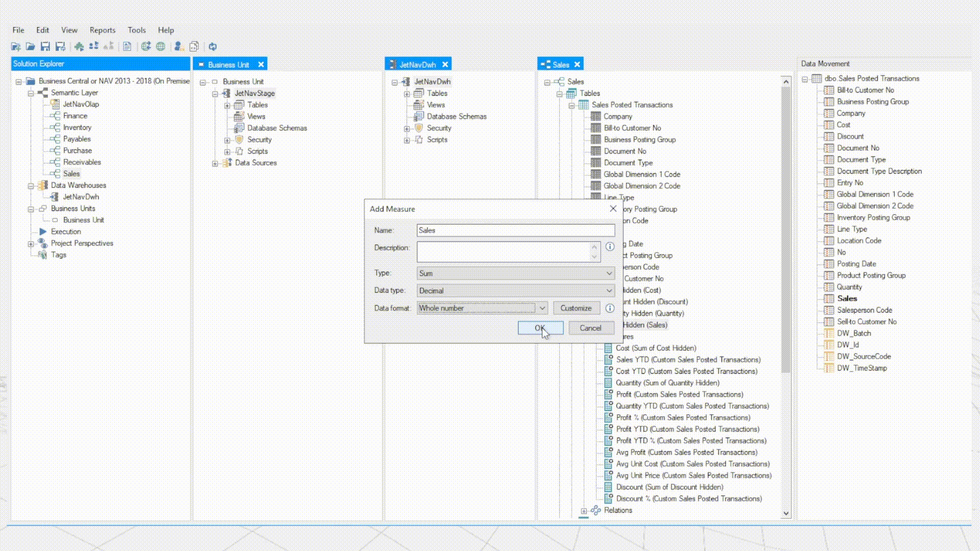The image size is (980, 551).
Task: Expand the Relations node in Sales tree
Action: pyautogui.click(x=584, y=511)
